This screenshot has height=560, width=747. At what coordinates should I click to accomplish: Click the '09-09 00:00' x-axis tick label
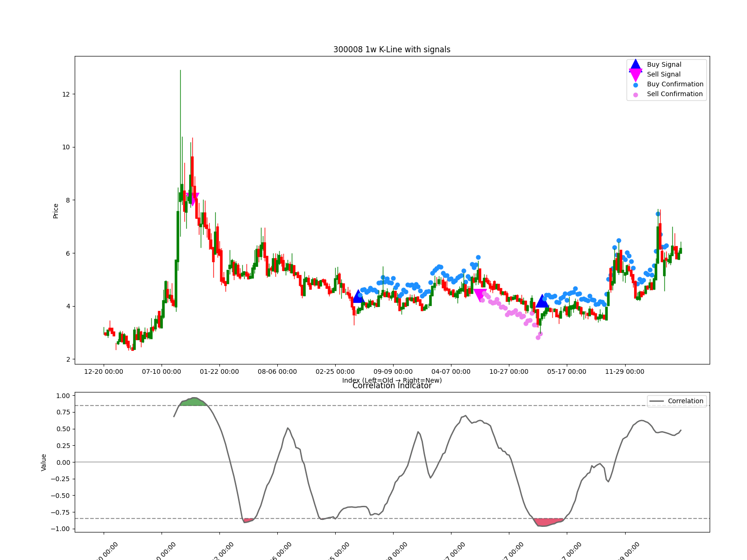(x=393, y=372)
